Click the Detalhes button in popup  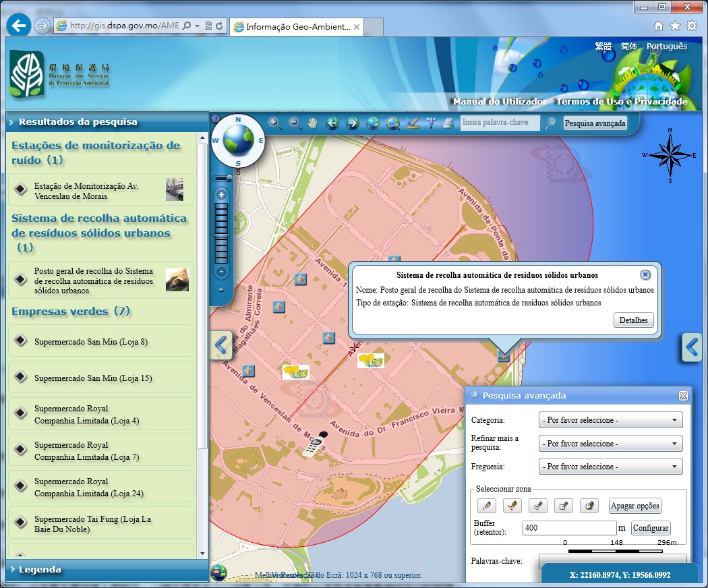633,320
